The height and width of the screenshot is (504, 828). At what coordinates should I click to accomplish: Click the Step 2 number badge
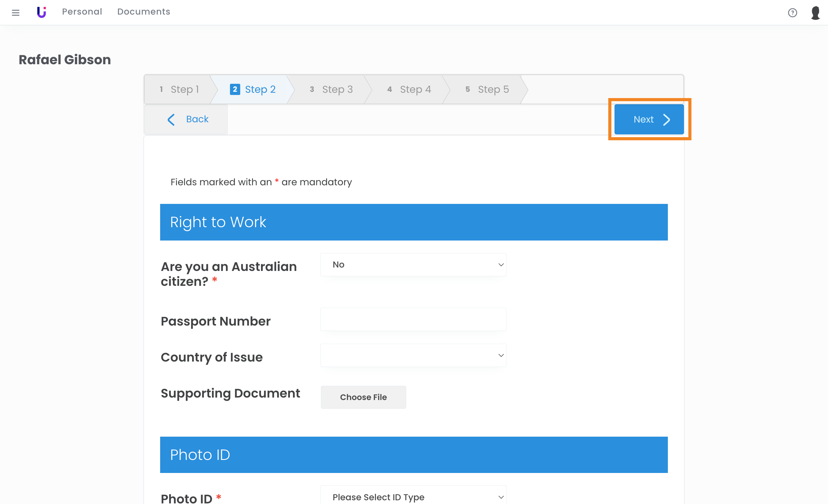pyautogui.click(x=235, y=89)
